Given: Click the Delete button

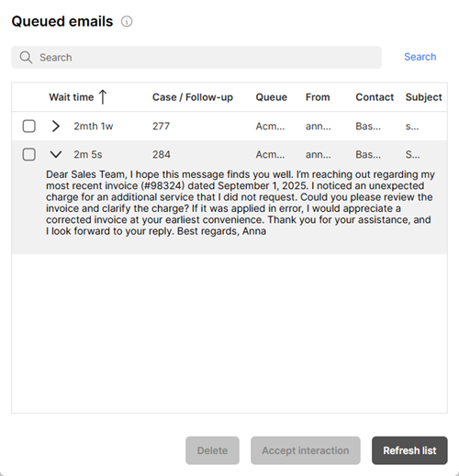Looking at the screenshot, I should click(212, 450).
